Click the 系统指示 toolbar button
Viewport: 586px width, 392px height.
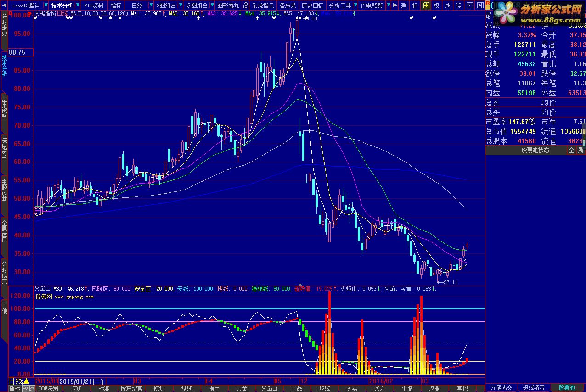(x=263, y=6)
